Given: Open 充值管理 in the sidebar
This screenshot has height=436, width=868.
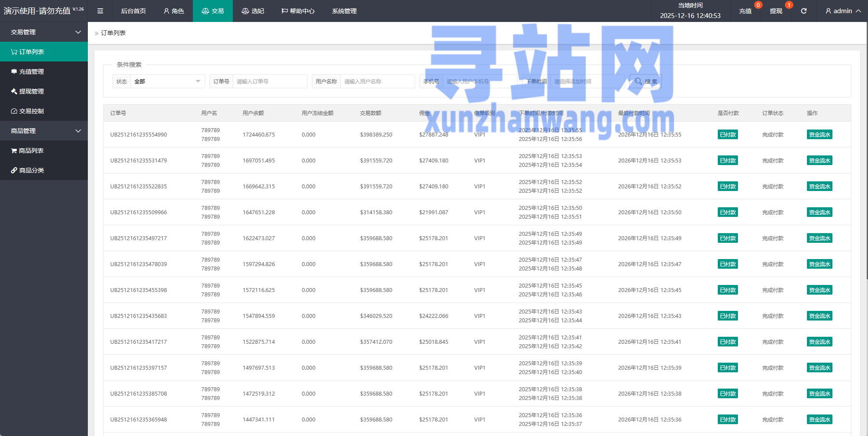Looking at the screenshot, I should [32, 72].
